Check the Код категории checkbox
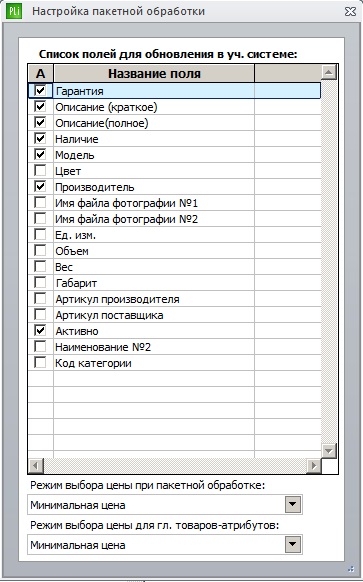Screen dimensions: 363x582 pos(40,362)
